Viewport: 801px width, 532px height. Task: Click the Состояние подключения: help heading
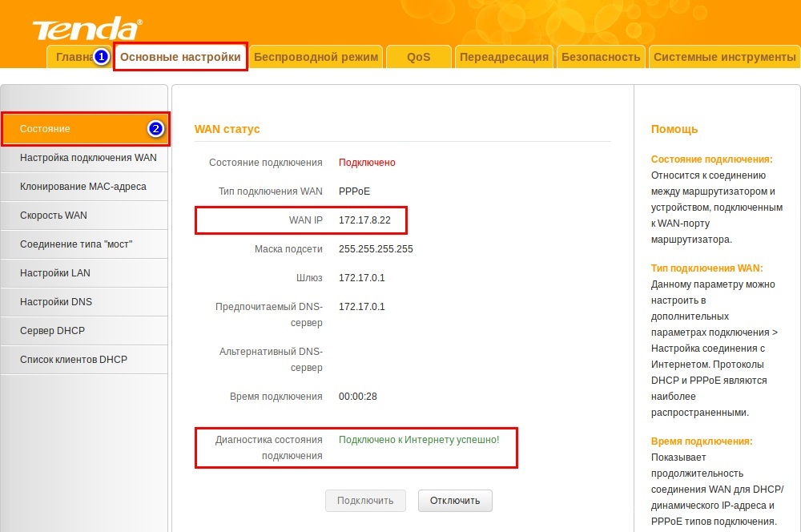711,159
